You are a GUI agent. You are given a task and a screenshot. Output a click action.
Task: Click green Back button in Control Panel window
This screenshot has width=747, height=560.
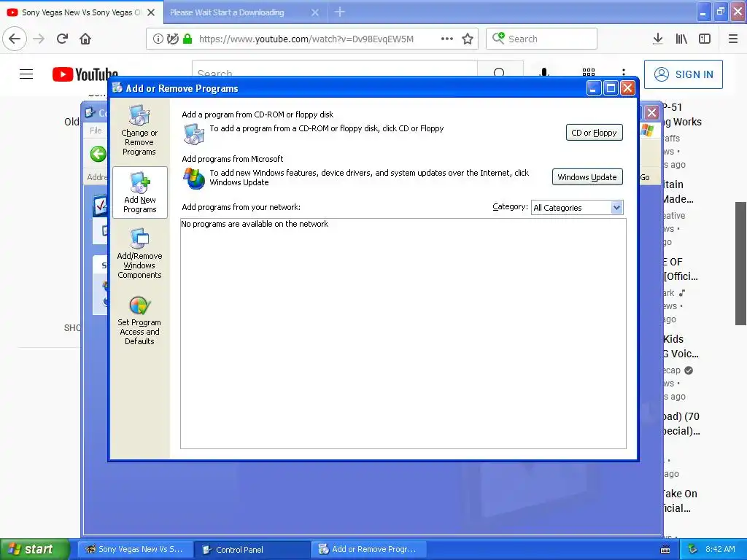click(x=98, y=154)
